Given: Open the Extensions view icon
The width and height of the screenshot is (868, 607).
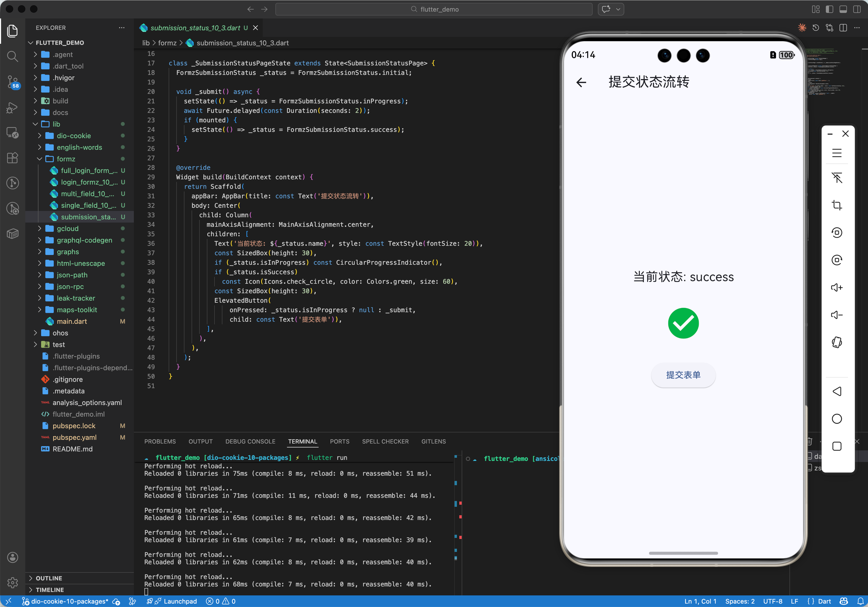Looking at the screenshot, I should point(12,158).
